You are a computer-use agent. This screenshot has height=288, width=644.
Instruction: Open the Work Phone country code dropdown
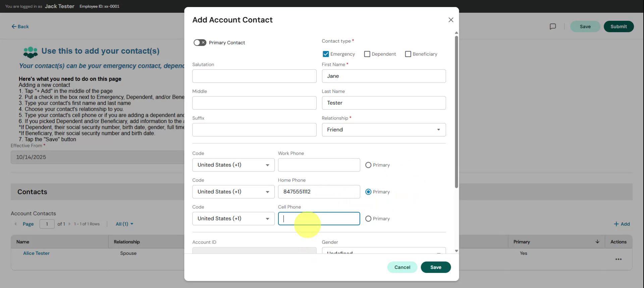[233, 165]
